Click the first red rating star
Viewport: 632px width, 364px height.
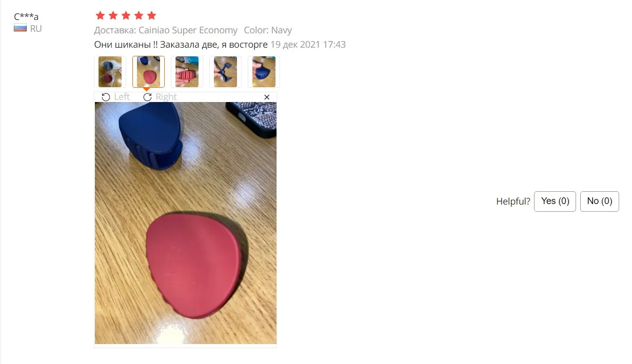pos(100,15)
